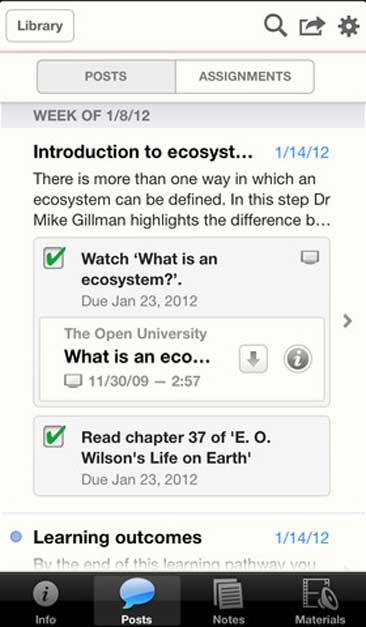The width and height of the screenshot is (366, 627).
Task: Switch to the ASSIGNMENTS segment
Action: point(245,76)
